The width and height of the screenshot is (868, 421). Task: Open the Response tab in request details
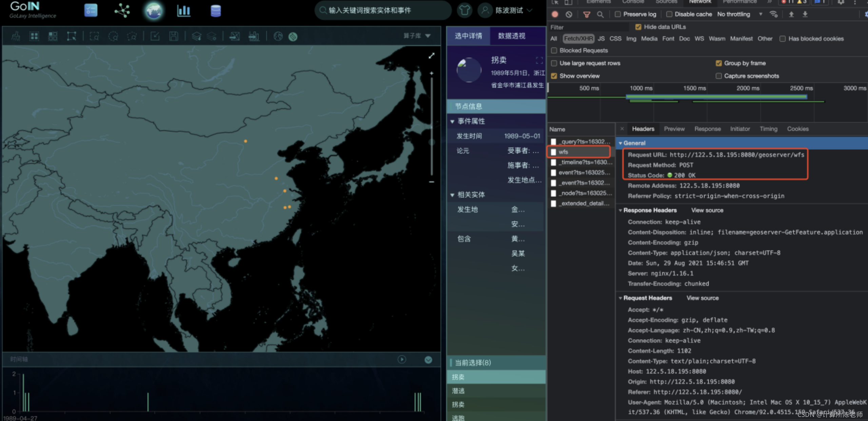pyautogui.click(x=707, y=129)
